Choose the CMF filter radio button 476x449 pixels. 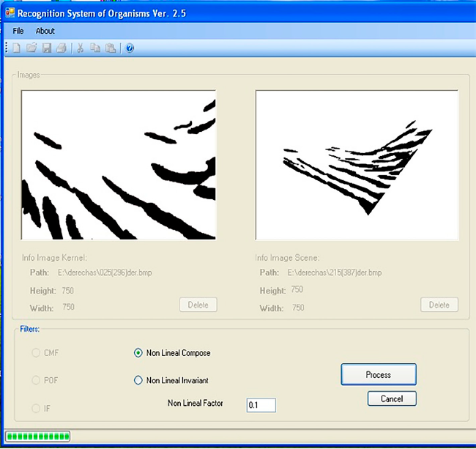pyautogui.click(x=34, y=353)
